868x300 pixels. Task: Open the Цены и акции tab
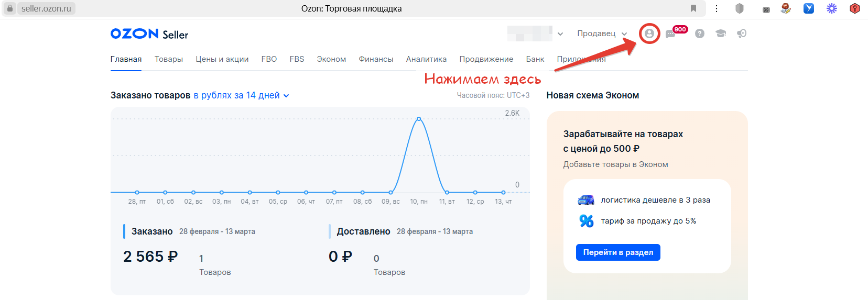[x=222, y=59]
